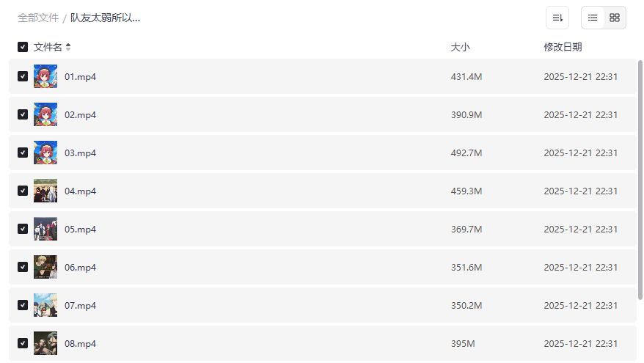Viewport: 644px width, 363px height.
Task: Open the 05.mp4 video thumbnail
Action: (45, 229)
